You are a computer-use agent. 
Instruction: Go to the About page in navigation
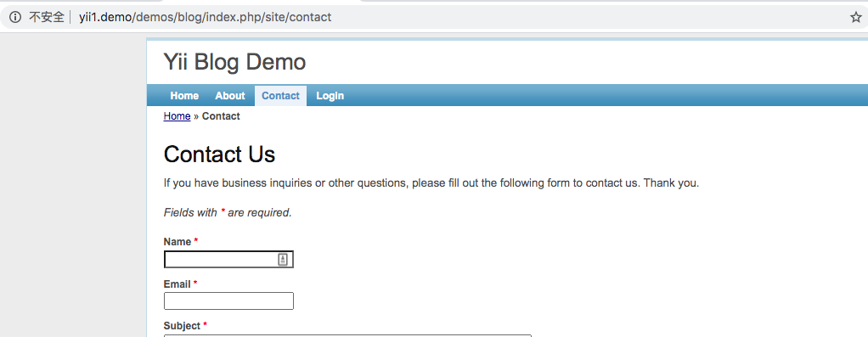(x=229, y=96)
